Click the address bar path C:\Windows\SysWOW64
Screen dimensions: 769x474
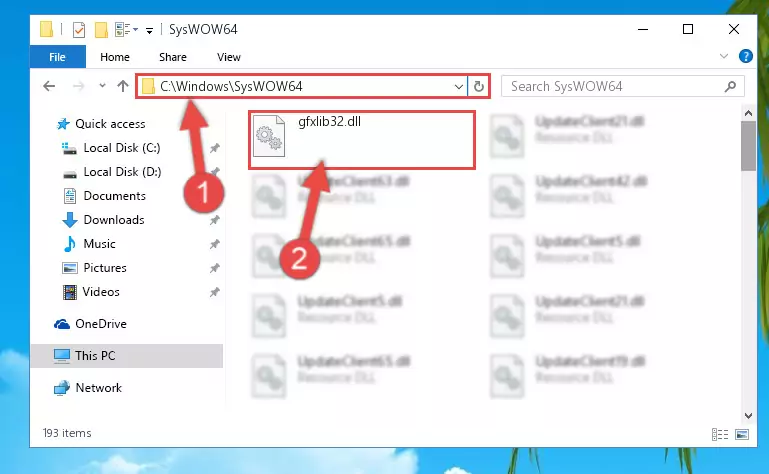(231, 86)
